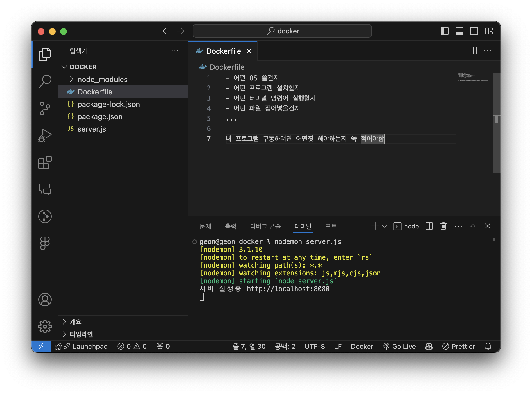Open the Manage gear icon
Screen dimensions: 532x394
click(45, 327)
